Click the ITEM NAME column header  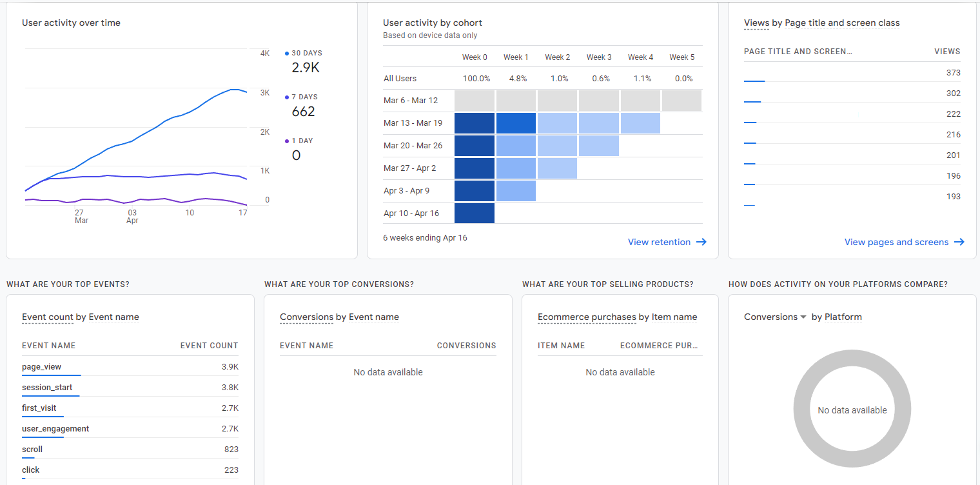pos(561,345)
